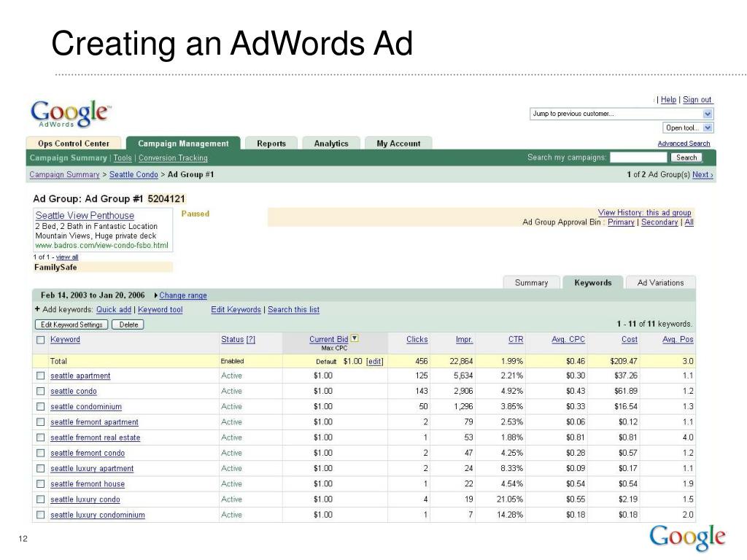The height and width of the screenshot is (560, 747).
Task: Sort by CTR column header
Action: tap(516, 339)
